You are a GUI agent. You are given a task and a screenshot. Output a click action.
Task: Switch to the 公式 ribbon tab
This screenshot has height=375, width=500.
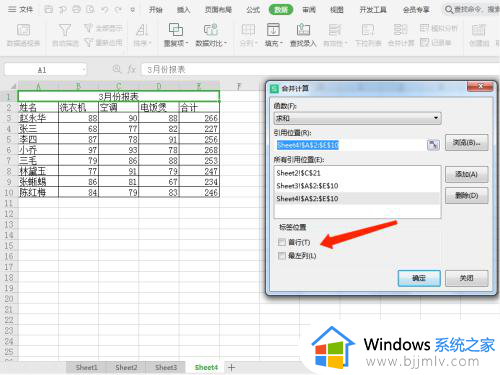pos(253,10)
